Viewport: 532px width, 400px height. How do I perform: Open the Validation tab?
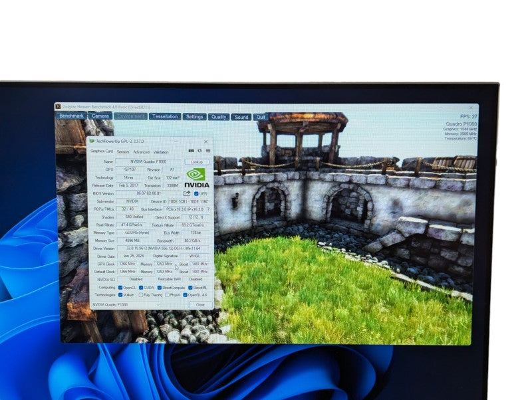[161, 152]
